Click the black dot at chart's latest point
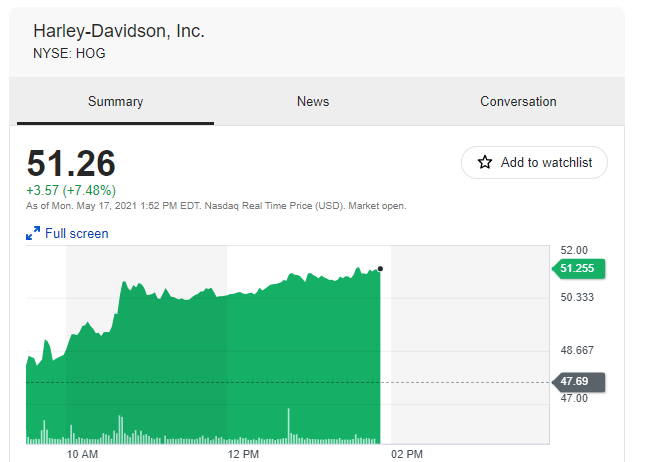The image size is (652, 462). [x=380, y=269]
